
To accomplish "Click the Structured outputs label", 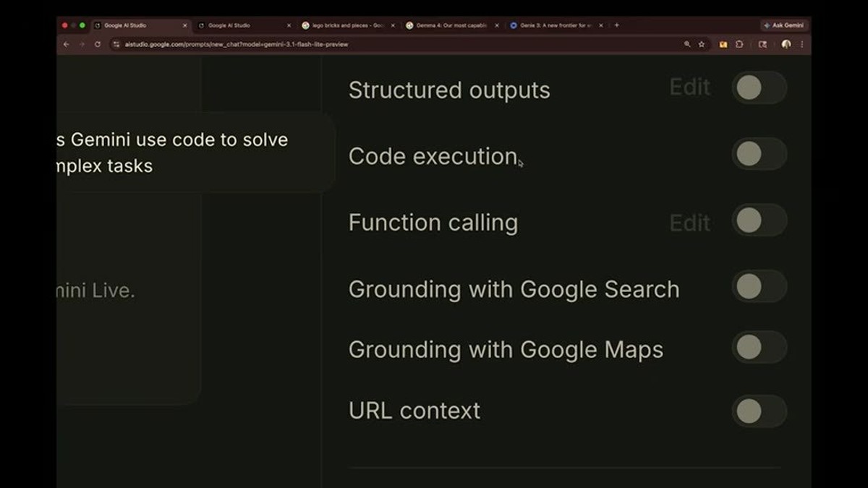I will [x=449, y=90].
